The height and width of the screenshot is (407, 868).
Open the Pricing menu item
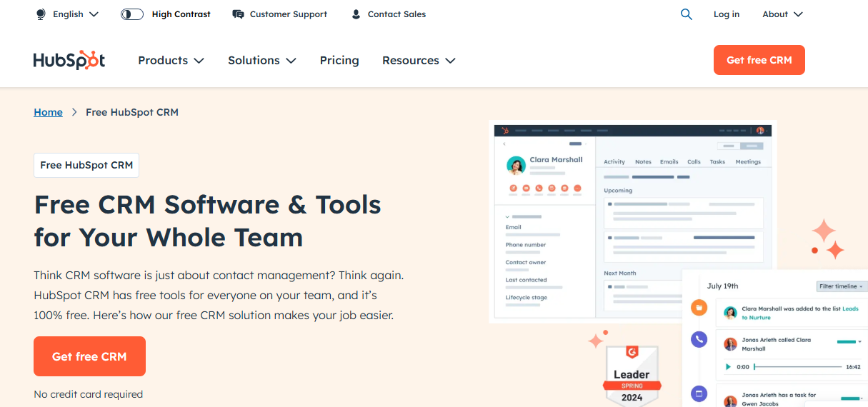(x=339, y=61)
